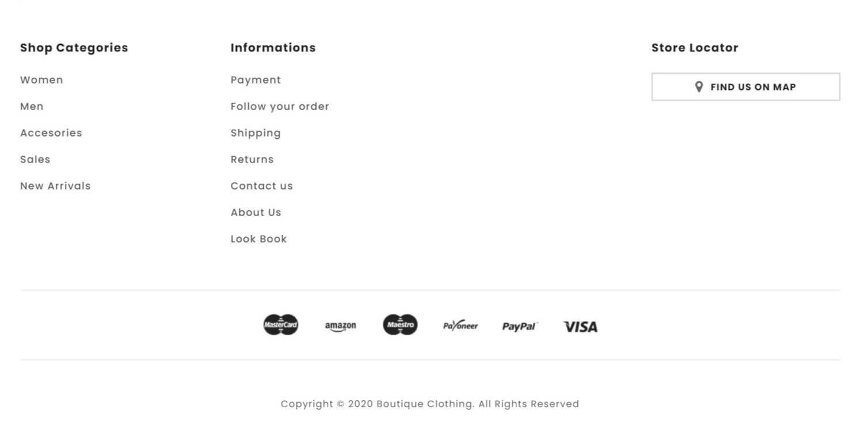
Task: Click the VISA payment logo
Action: 580,327
